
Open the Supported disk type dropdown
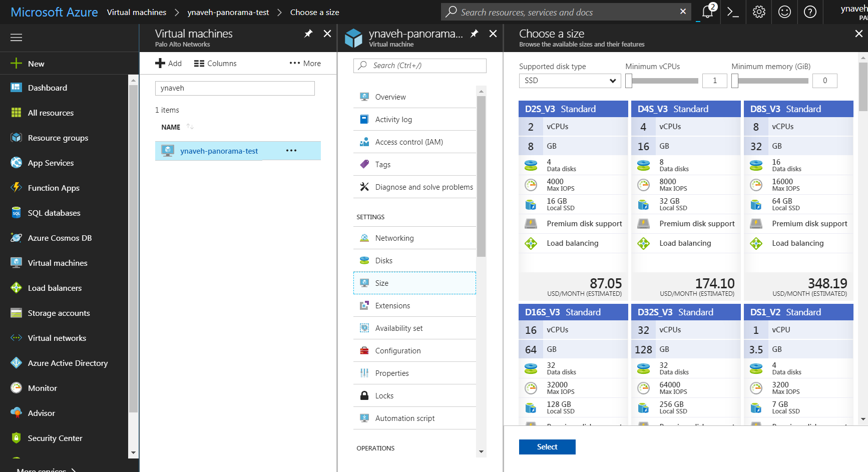pyautogui.click(x=570, y=81)
